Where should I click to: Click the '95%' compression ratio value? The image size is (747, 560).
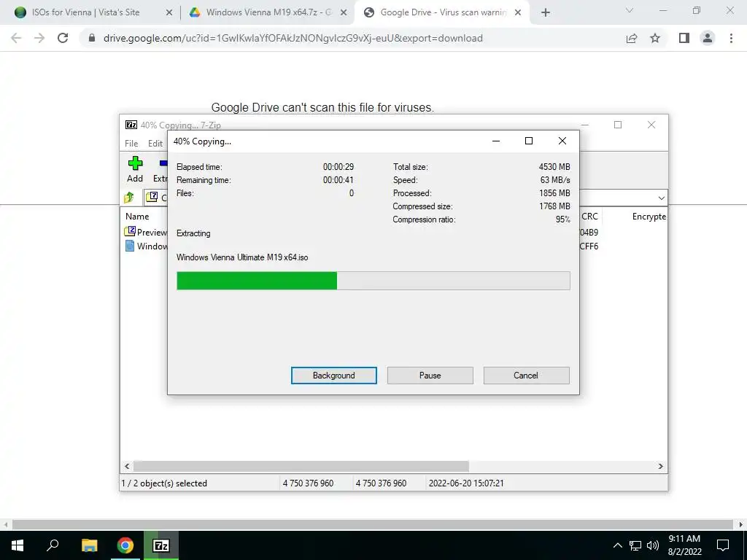[563, 219]
